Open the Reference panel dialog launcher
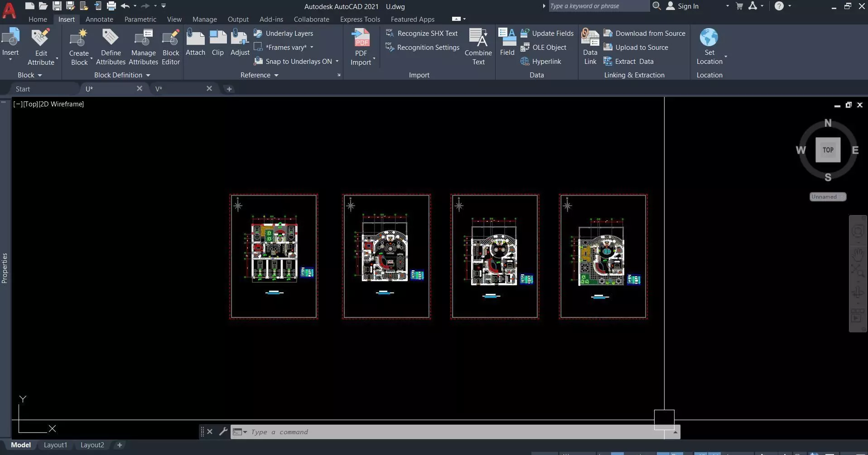868x455 pixels. (x=339, y=75)
